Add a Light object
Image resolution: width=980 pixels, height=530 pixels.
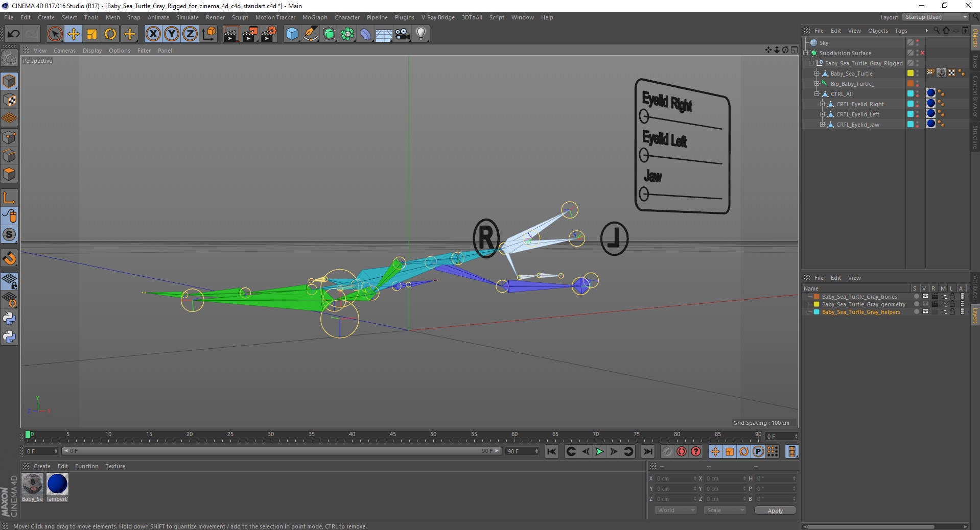tap(421, 34)
